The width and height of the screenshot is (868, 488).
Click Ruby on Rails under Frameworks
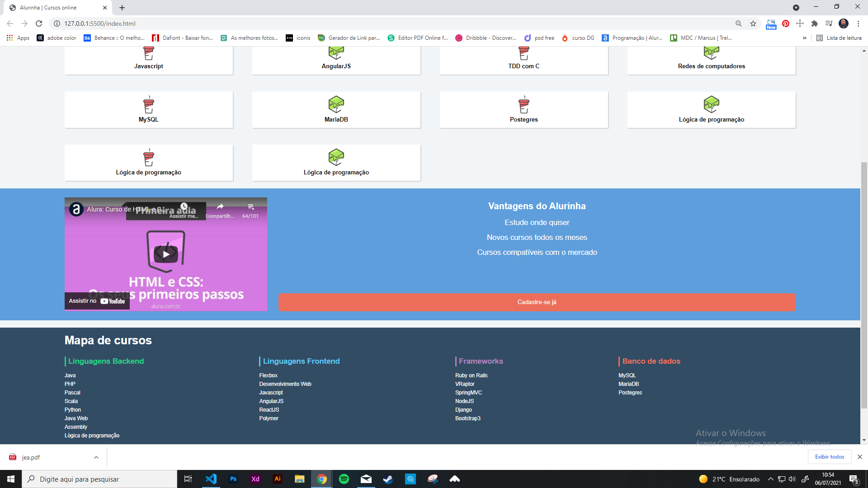coord(471,375)
